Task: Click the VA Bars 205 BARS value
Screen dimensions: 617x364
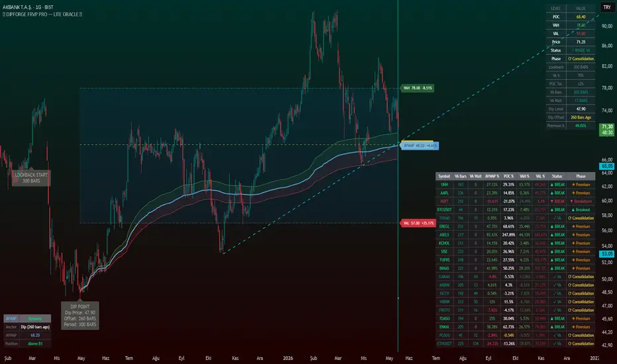Action: (x=581, y=93)
